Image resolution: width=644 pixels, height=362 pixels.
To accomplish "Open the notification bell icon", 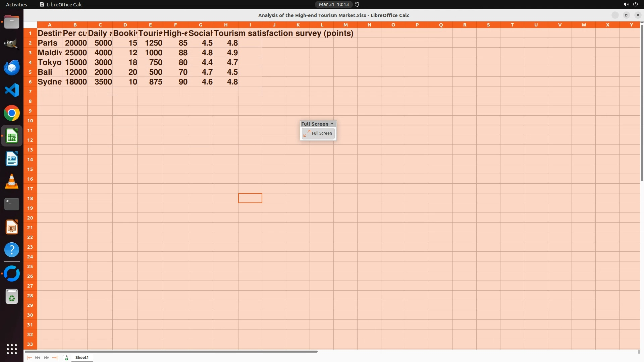I will pos(357,4).
